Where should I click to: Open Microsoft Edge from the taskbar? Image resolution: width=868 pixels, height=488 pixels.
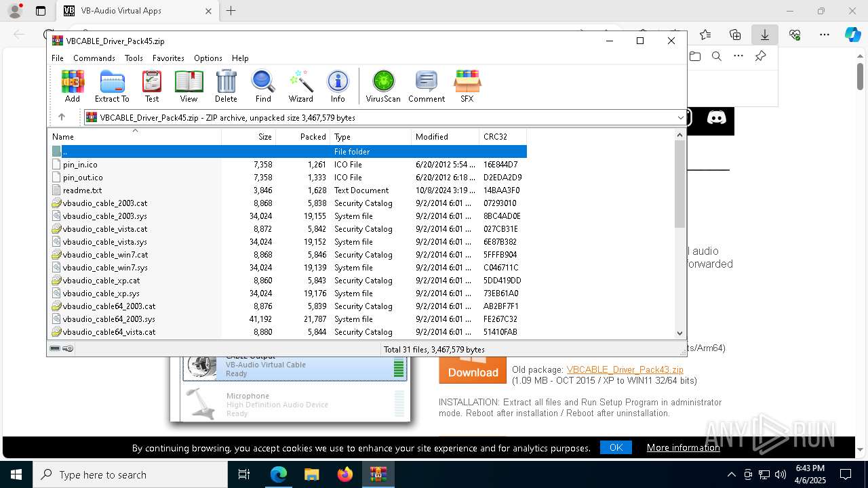[279, 474]
